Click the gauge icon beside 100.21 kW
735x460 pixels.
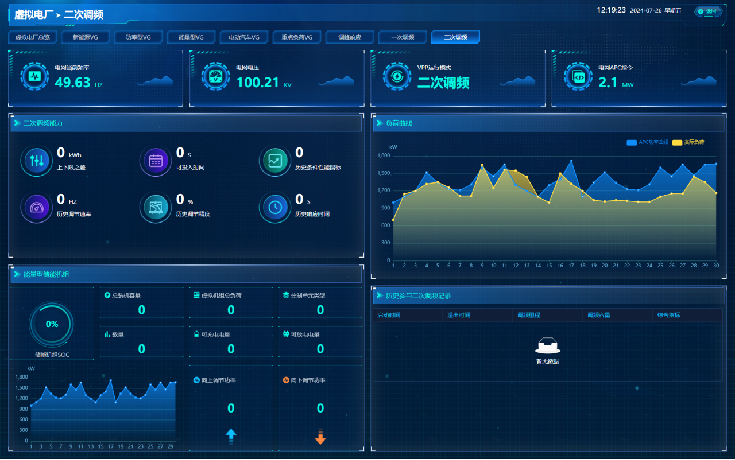[x=213, y=77]
